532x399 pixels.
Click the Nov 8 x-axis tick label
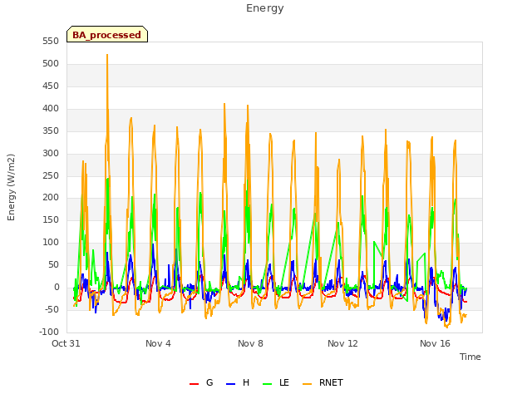pyautogui.click(x=250, y=343)
